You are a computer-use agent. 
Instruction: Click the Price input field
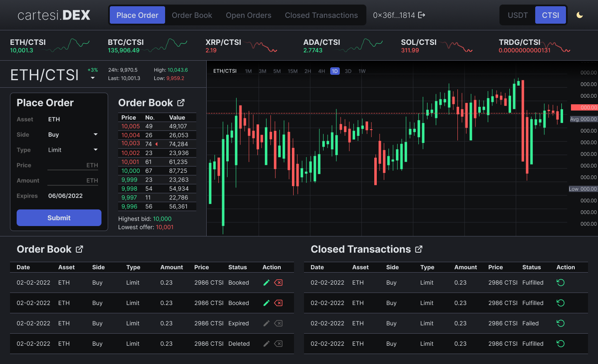pyautogui.click(x=67, y=165)
